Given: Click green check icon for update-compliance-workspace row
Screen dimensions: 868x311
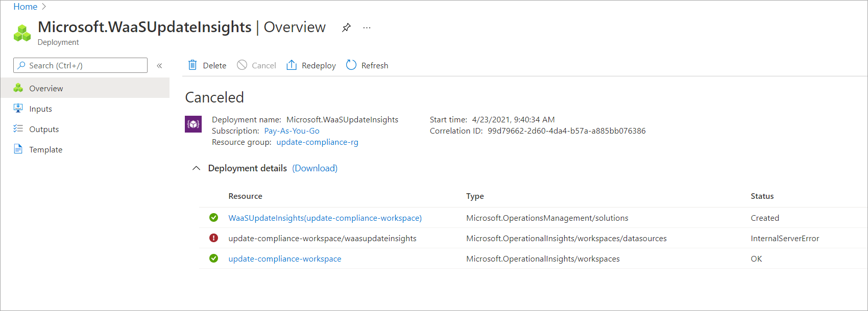Looking at the screenshot, I should (x=213, y=258).
